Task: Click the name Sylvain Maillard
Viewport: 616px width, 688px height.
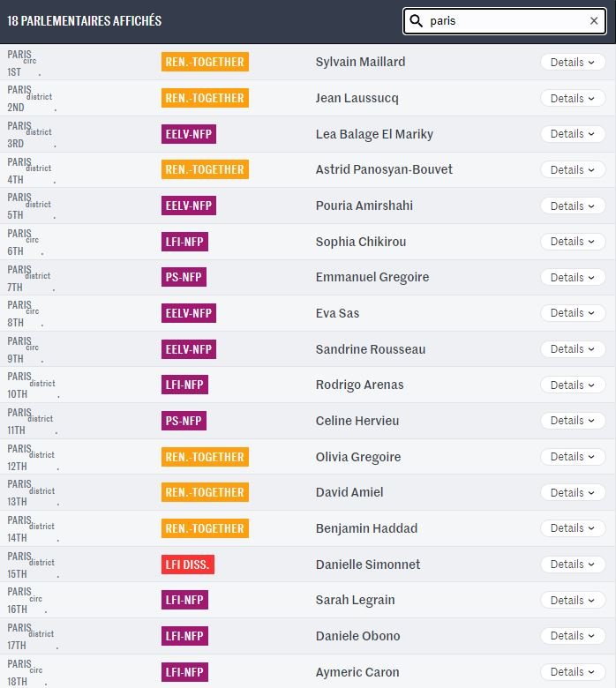Action: pos(360,62)
